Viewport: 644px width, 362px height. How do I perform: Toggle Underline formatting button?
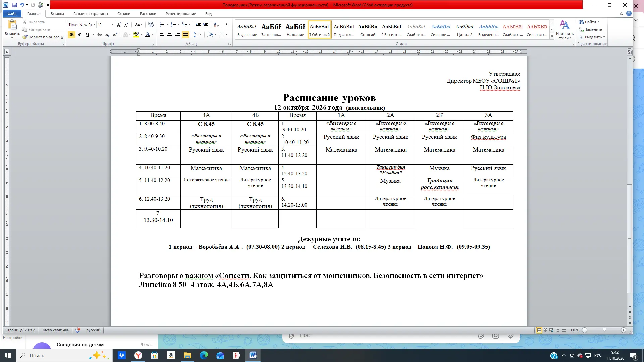[x=88, y=35]
